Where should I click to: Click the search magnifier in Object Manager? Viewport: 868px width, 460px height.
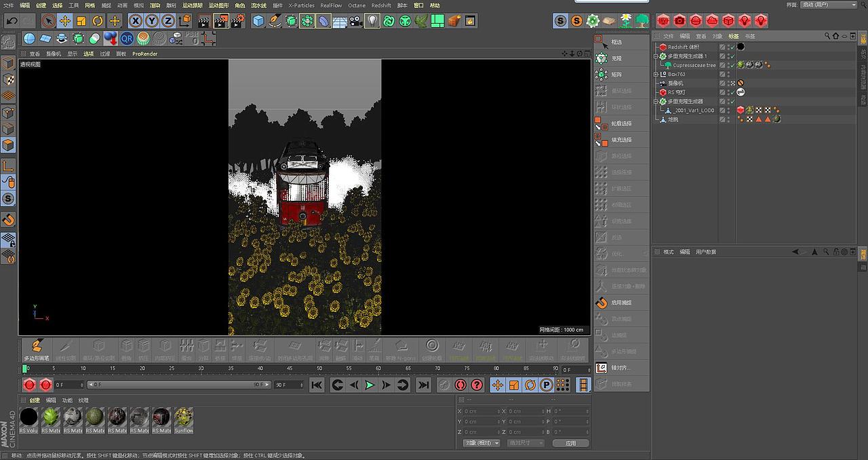point(827,36)
